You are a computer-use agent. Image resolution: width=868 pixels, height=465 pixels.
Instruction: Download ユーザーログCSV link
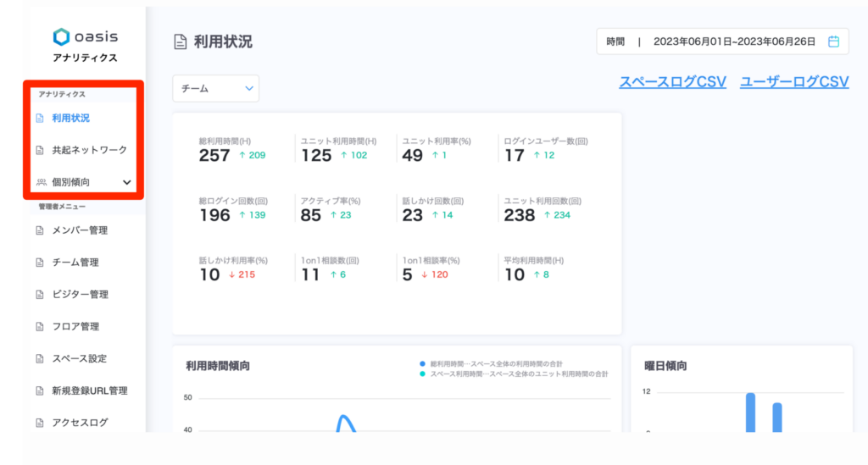point(794,81)
